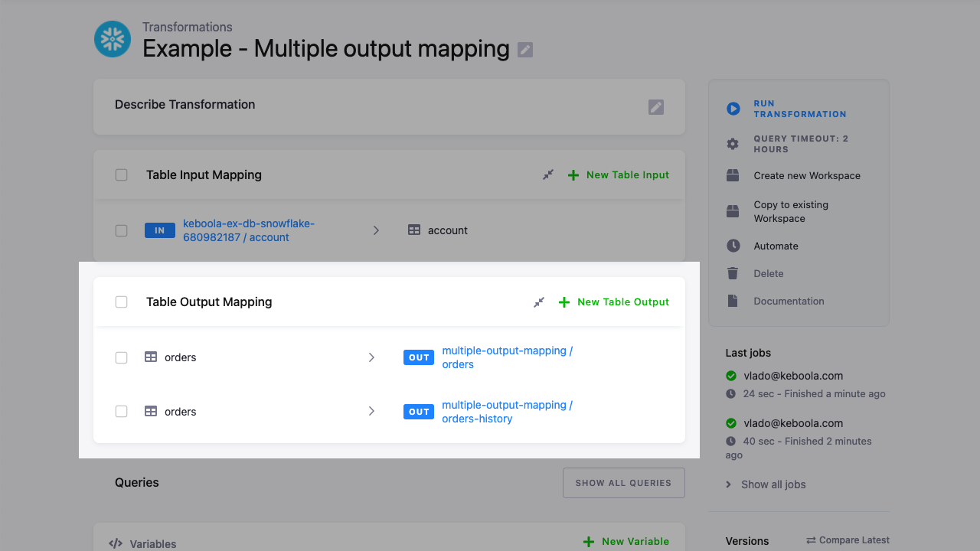Screen dimensions: 980x551
Task: Click the edit icon in Describe Transformation
Action: point(655,107)
